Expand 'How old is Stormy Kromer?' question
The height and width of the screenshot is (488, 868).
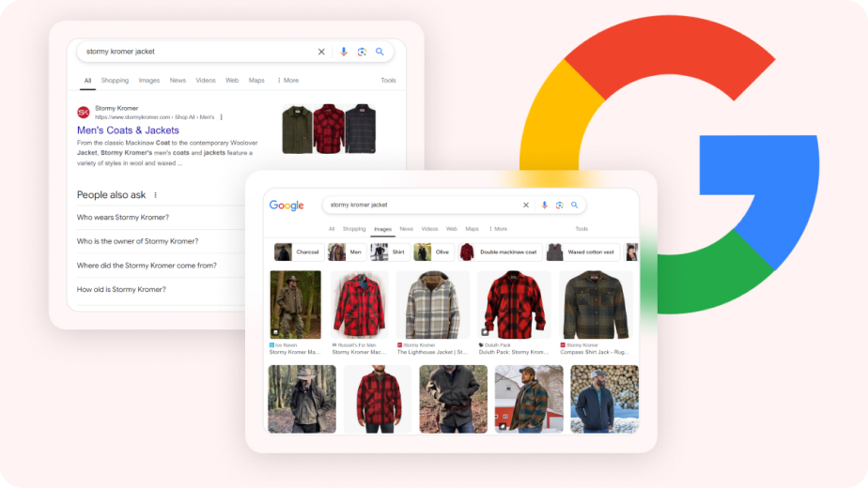click(x=121, y=290)
